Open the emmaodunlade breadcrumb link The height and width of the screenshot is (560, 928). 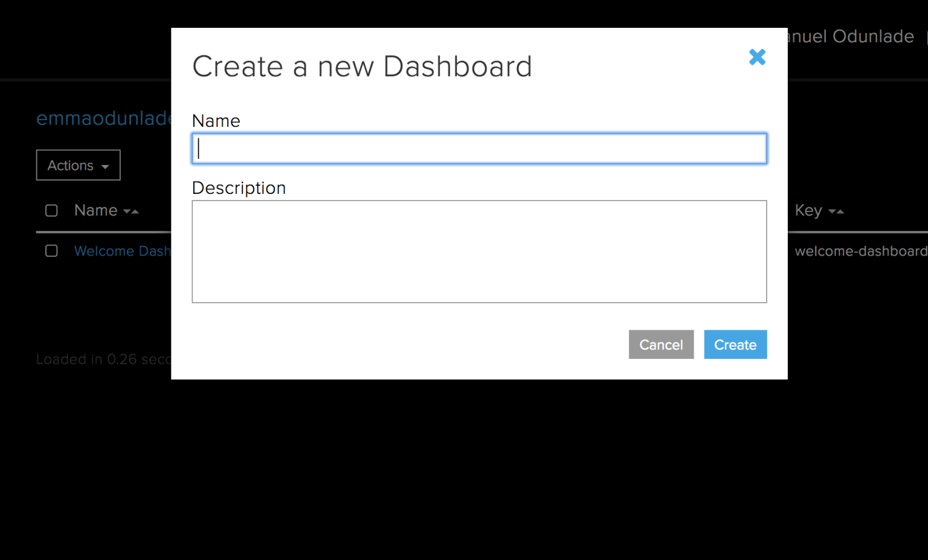pos(103,118)
